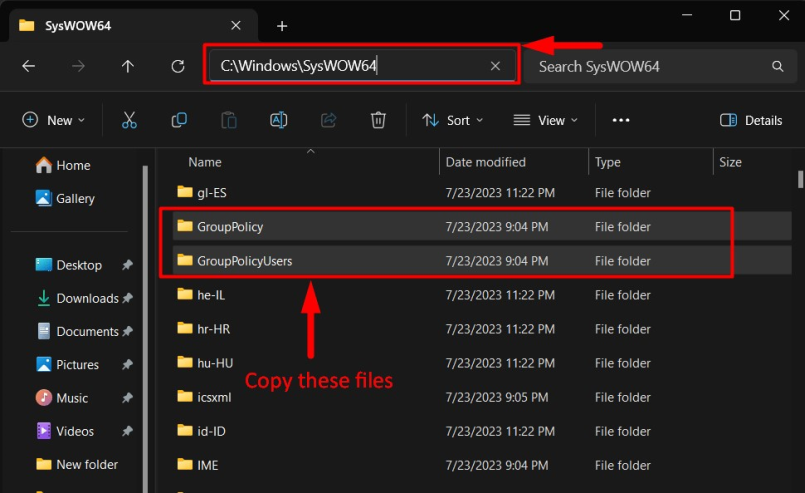805x493 pixels.
Task: Click the Delete trash icon
Action: coord(378,120)
